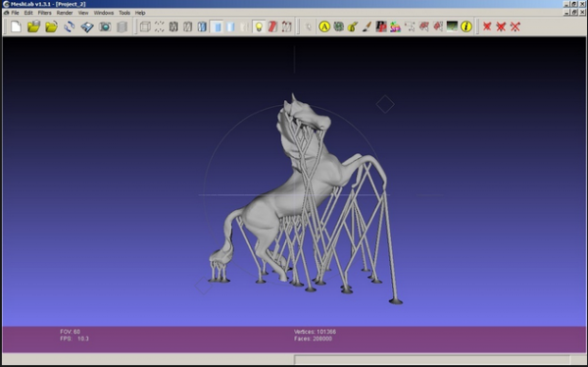Enable smooth shading render mode
Screen dimensions: 588x367
coord(230,26)
